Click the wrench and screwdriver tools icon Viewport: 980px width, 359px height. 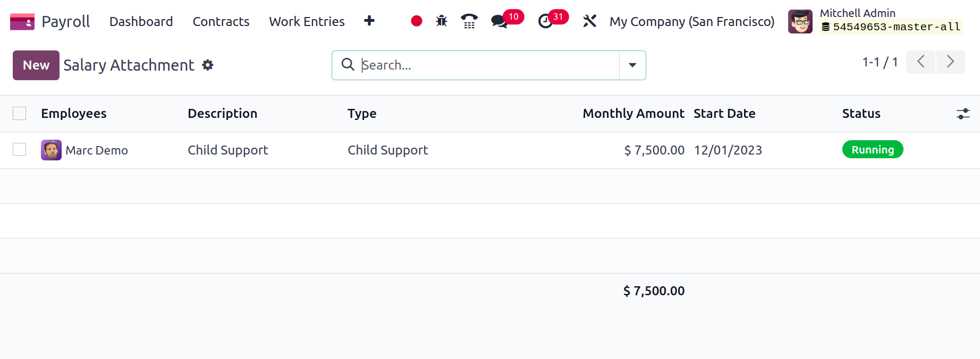(589, 21)
